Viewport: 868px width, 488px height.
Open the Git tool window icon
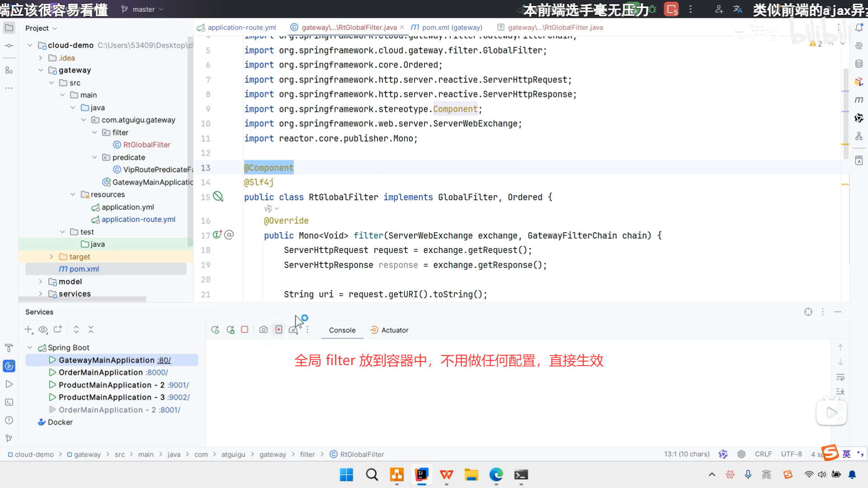pos(9,438)
